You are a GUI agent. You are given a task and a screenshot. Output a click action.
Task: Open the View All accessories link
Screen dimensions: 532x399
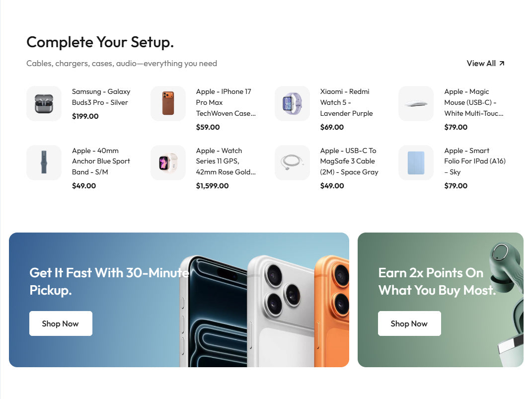point(481,64)
